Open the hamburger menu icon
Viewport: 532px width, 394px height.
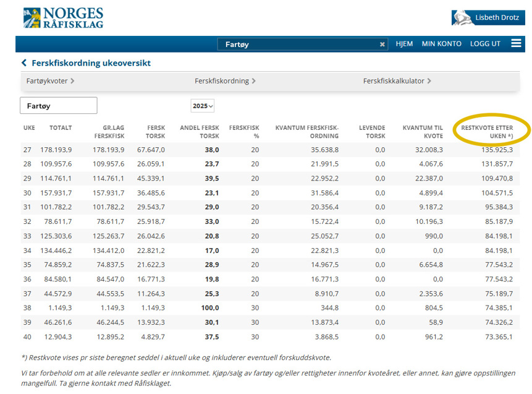click(516, 43)
